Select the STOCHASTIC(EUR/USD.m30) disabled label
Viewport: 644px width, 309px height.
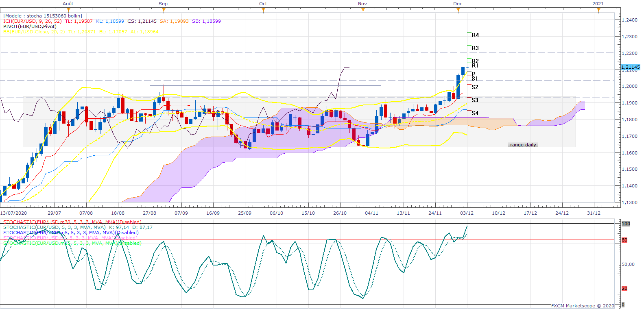(x=72, y=222)
